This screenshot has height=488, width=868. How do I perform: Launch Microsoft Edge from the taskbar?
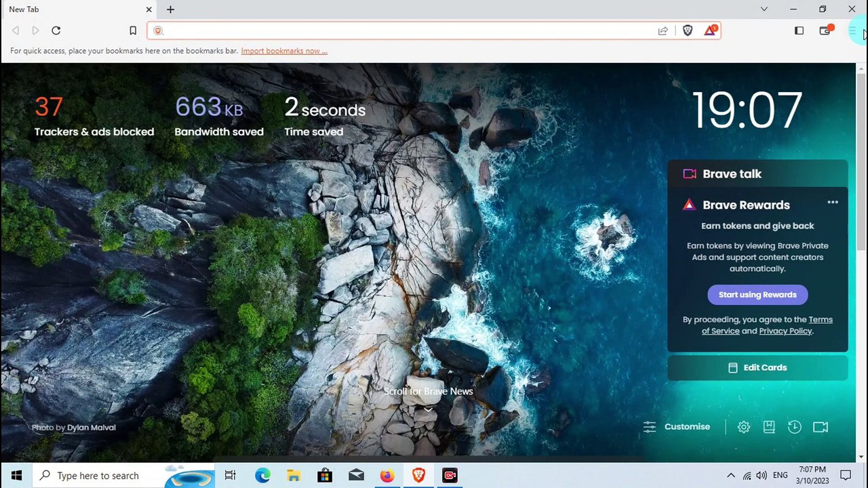click(x=262, y=476)
